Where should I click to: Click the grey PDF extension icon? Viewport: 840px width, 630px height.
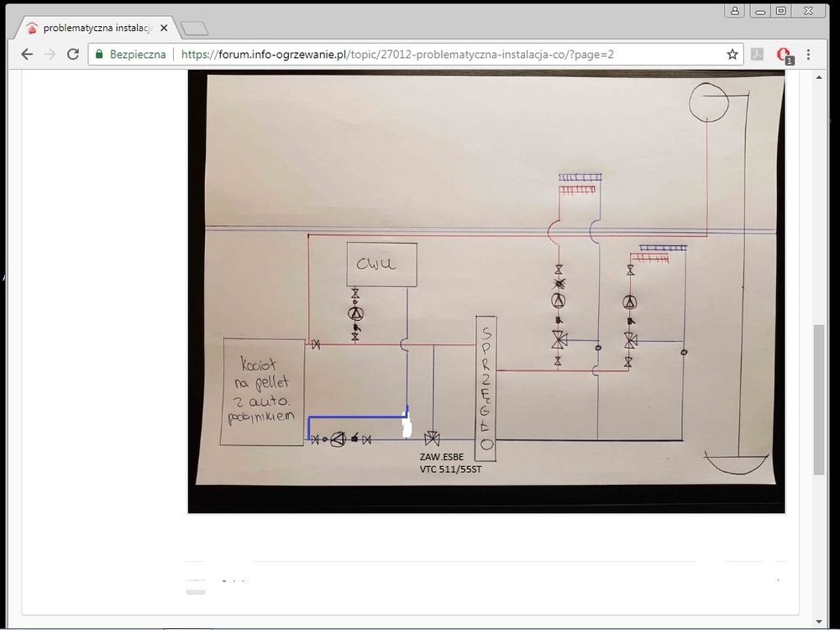pos(757,54)
